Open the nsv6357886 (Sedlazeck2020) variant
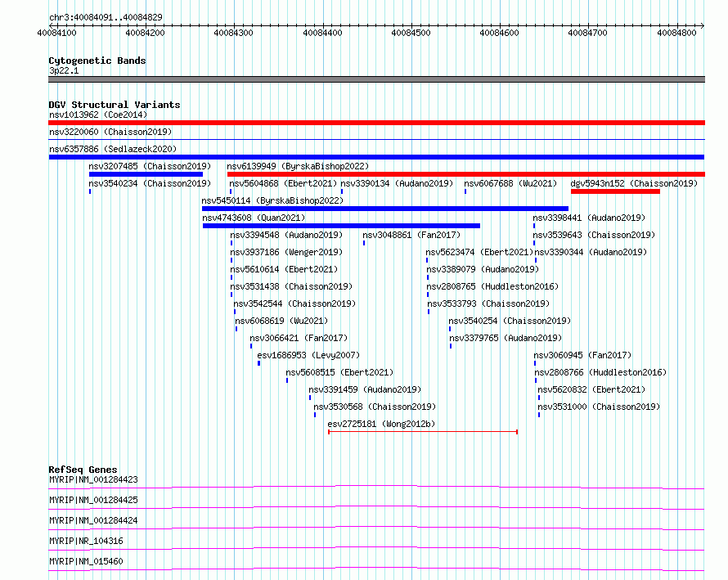Image resolution: width=728 pixels, height=580 pixels. point(113,149)
